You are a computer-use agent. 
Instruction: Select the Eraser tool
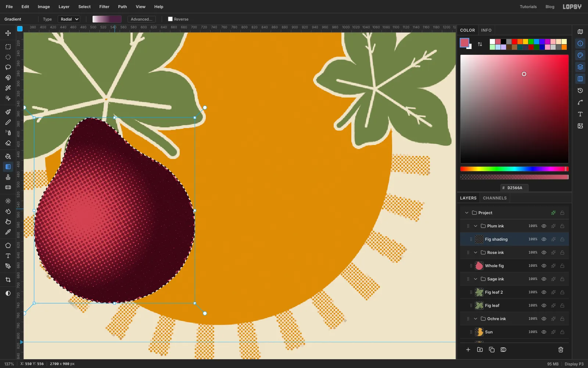[8, 143]
